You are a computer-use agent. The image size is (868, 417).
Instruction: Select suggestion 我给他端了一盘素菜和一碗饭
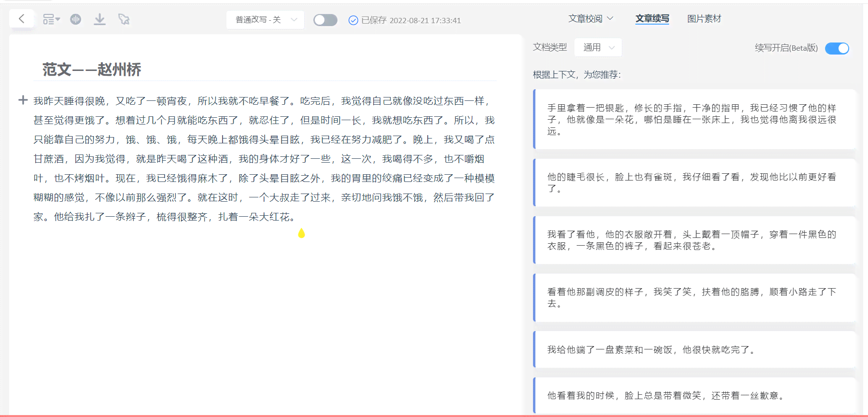(694, 349)
